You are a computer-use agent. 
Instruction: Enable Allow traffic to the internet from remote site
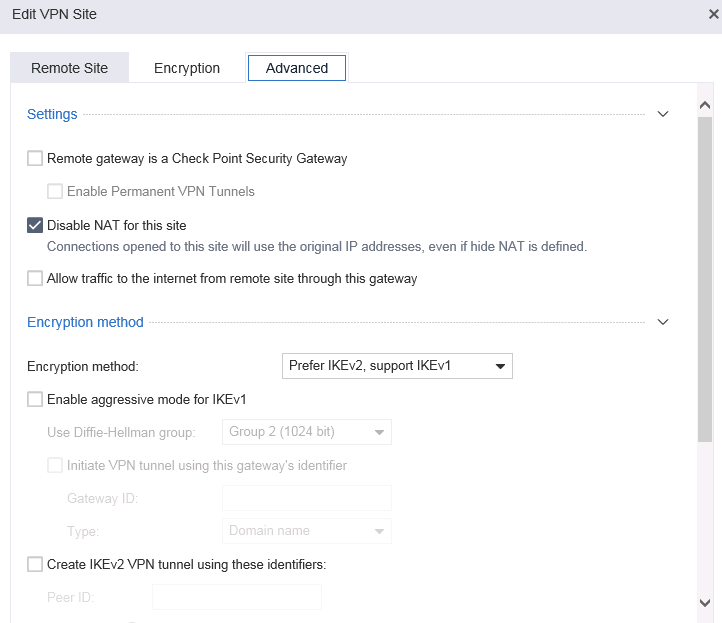click(35, 279)
